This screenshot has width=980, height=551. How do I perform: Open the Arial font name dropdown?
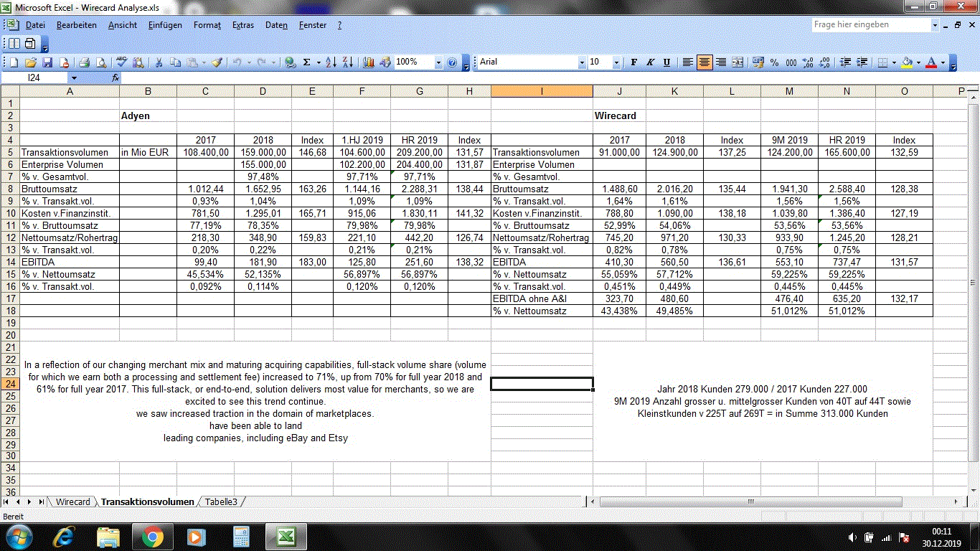tap(582, 62)
